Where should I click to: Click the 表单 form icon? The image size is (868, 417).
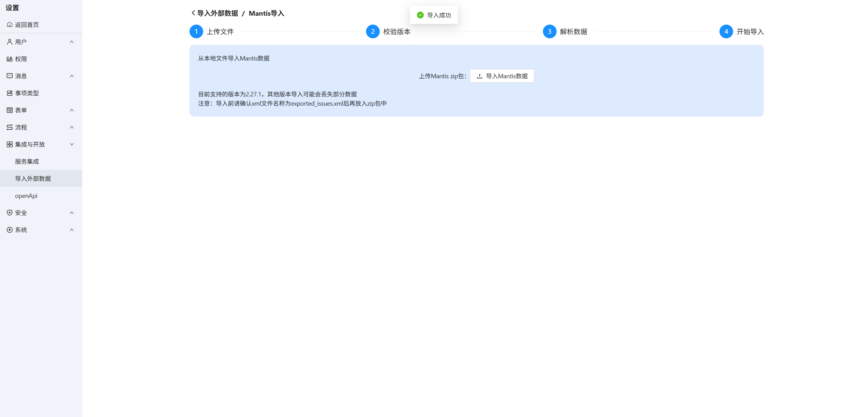(10, 110)
